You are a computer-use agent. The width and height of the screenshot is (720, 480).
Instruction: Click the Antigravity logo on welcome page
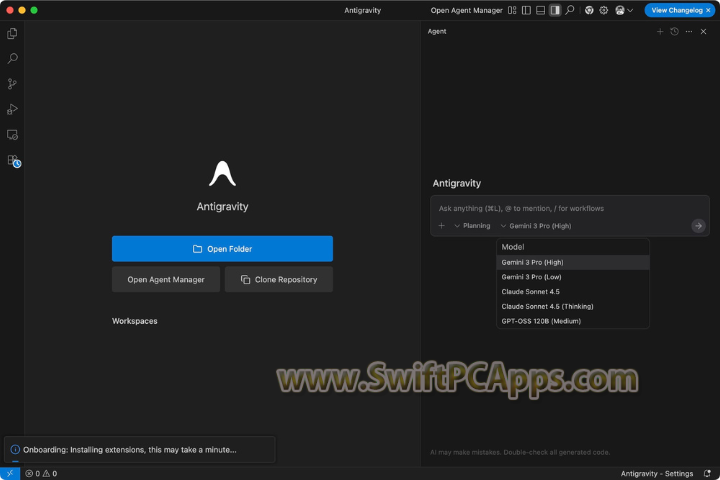click(x=223, y=174)
